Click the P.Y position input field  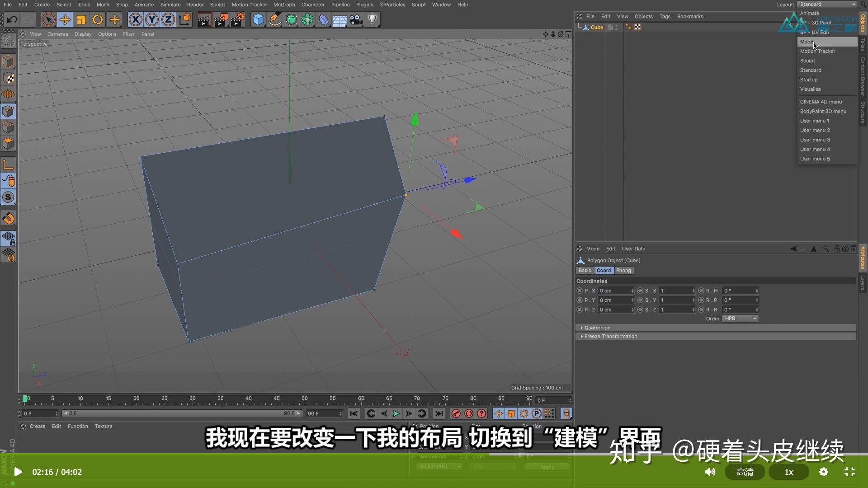click(615, 300)
